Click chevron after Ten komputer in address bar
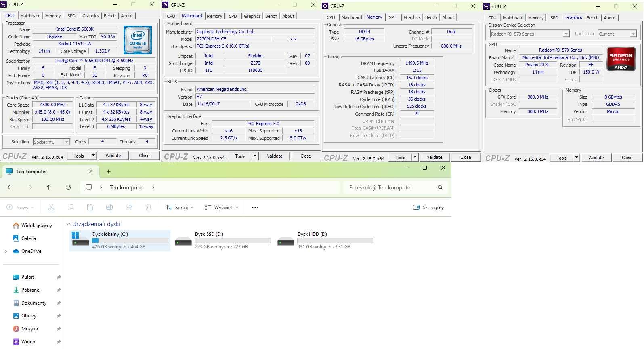644x349 pixels. (x=153, y=187)
